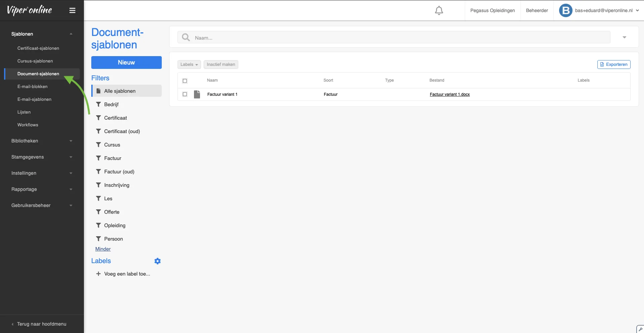The width and height of the screenshot is (644, 333).
Task: Click the user avatar B icon
Action: (x=565, y=10)
